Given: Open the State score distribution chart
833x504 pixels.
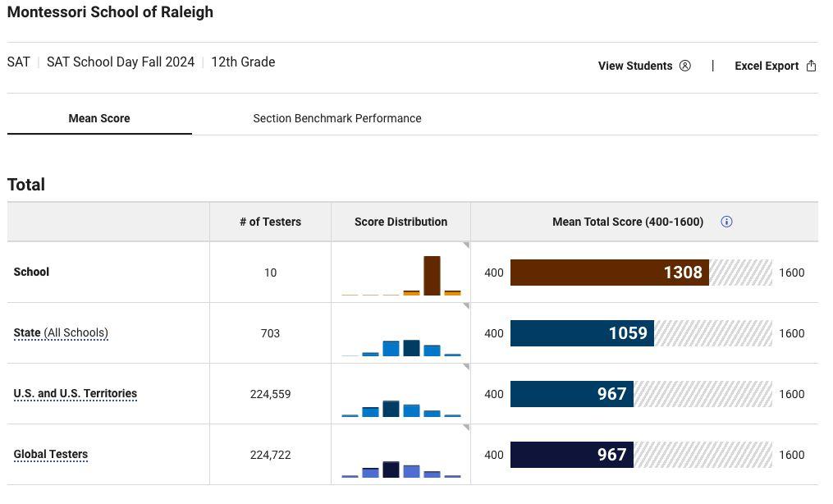Looking at the screenshot, I should tap(401, 347).
